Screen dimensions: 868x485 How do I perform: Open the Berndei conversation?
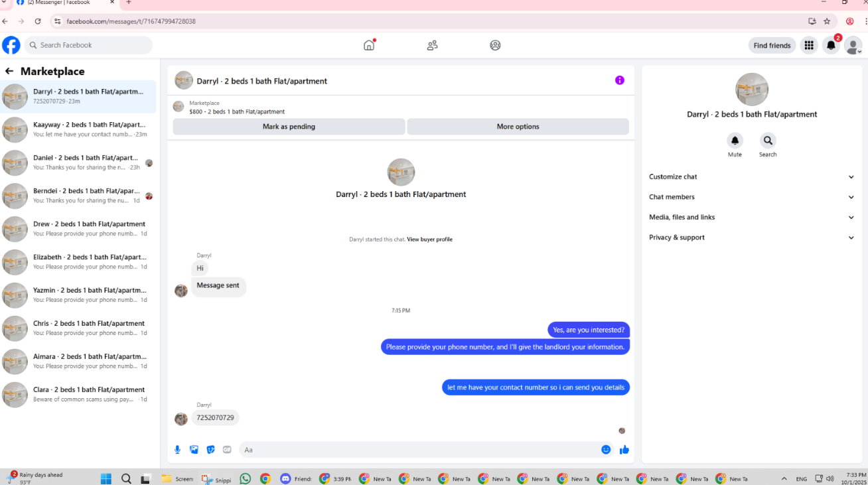click(78, 196)
